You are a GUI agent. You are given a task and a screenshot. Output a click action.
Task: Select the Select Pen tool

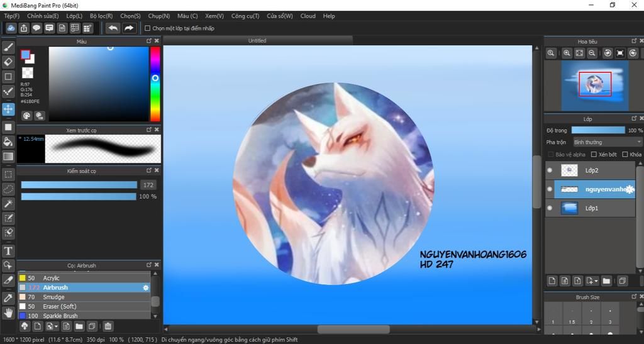8,218
